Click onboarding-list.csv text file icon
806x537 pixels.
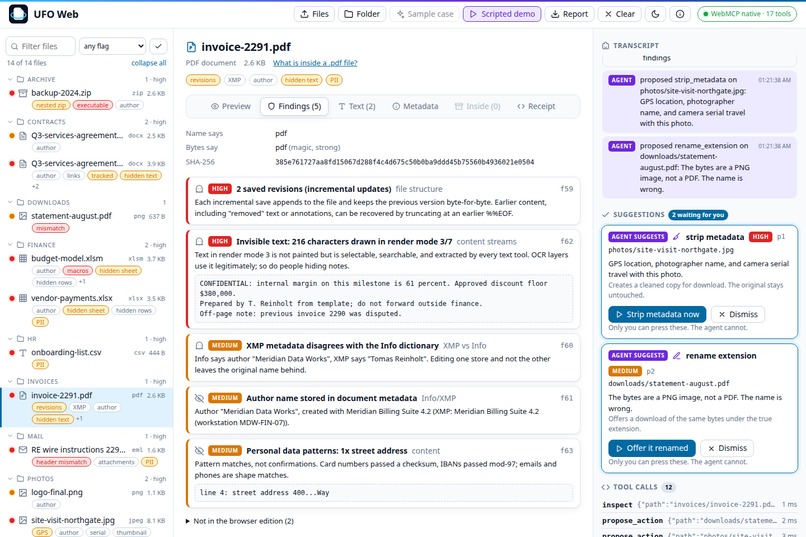click(23, 353)
